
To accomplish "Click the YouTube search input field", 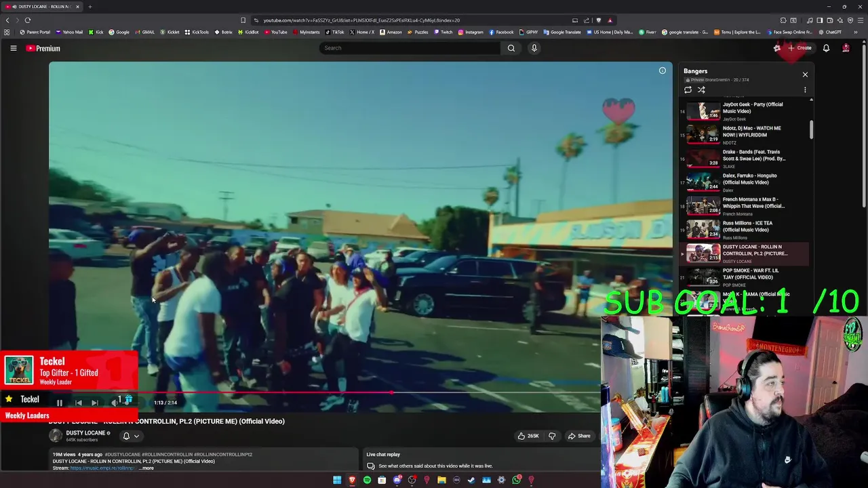I will click(410, 48).
